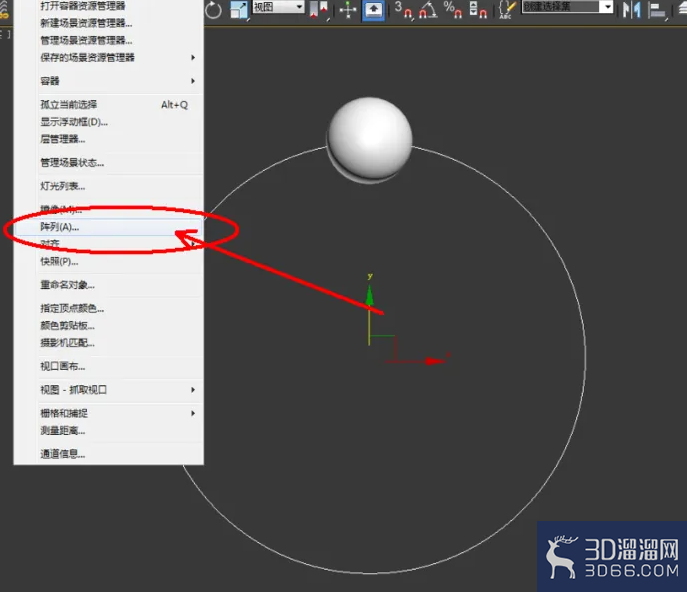Image resolution: width=687 pixels, height=592 pixels.
Task: Open Edit Named Selection Sets
Action: tap(507, 10)
